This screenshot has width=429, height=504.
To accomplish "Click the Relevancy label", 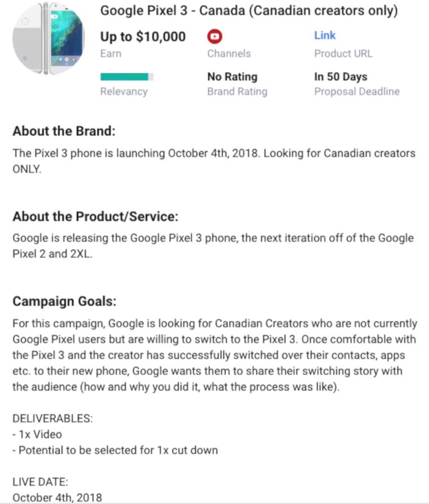I will pyautogui.click(x=123, y=91).
